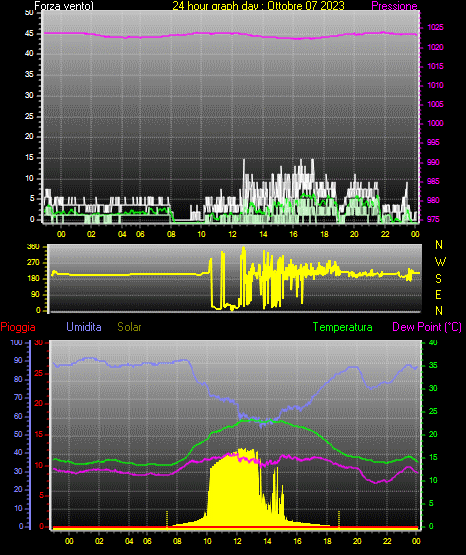The width and height of the screenshot is (466, 555).
Task: Click '40' on the green temperature axis
Action: point(433,342)
